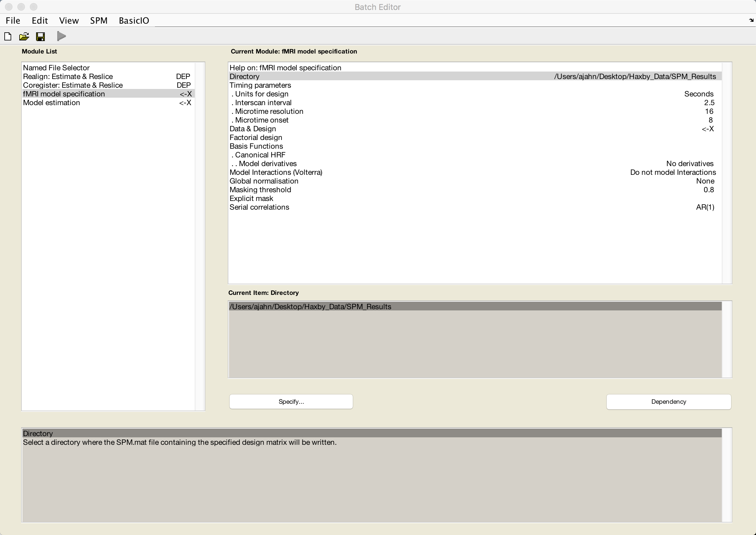This screenshot has height=535, width=756.
Task: Select Help on: fMRI model specification
Action: coord(475,67)
